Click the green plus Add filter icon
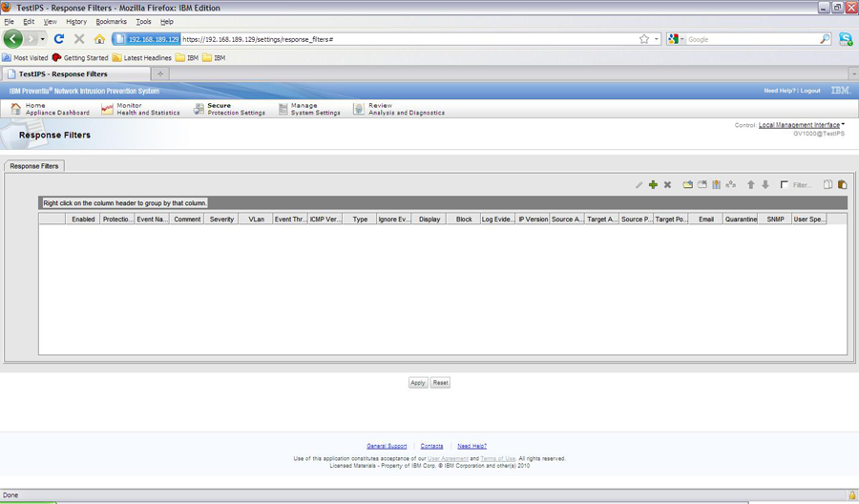The image size is (859, 504). tap(653, 185)
